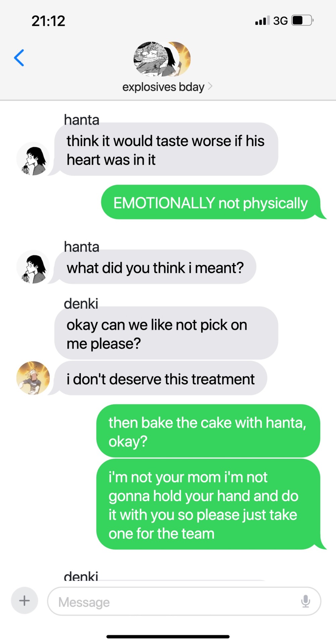336x644 pixels.
Task: Focus the Message text field
Action: pos(184,601)
